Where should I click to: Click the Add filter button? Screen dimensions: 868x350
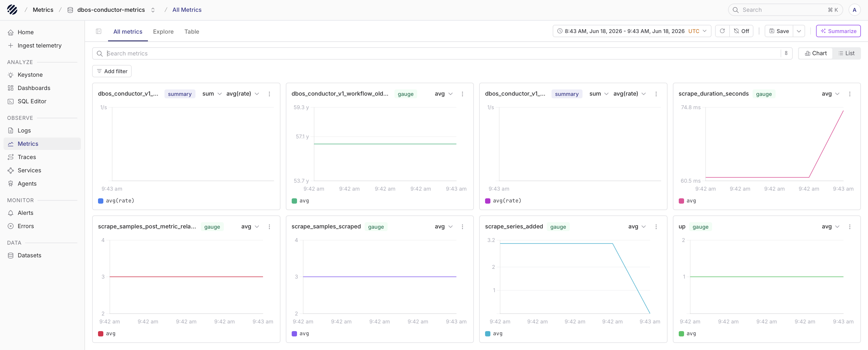pyautogui.click(x=112, y=71)
